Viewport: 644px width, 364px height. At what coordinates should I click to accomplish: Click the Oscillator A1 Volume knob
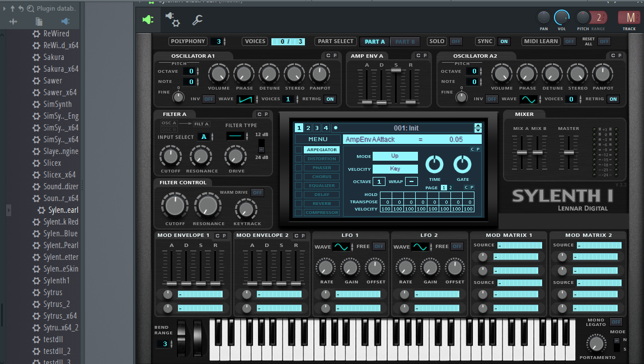[219, 74]
